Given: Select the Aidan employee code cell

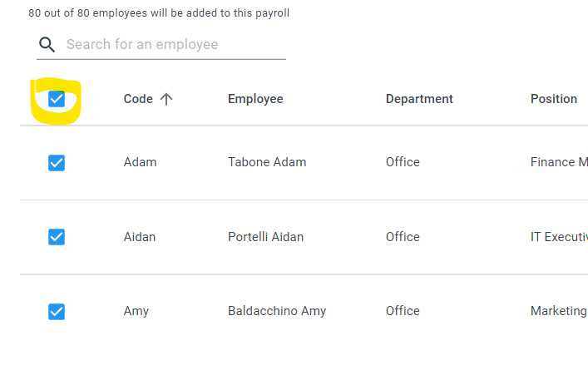Looking at the screenshot, I should [x=140, y=237].
